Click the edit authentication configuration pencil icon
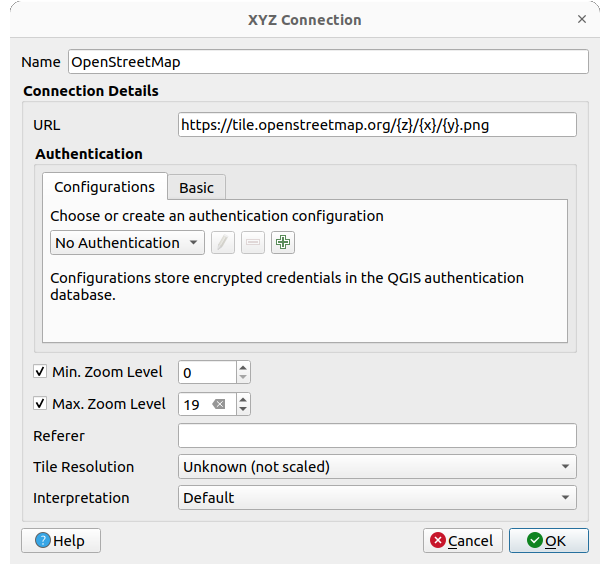The height and width of the screenshot is (574, 610). pyautogui.click(x=223, y=243)
